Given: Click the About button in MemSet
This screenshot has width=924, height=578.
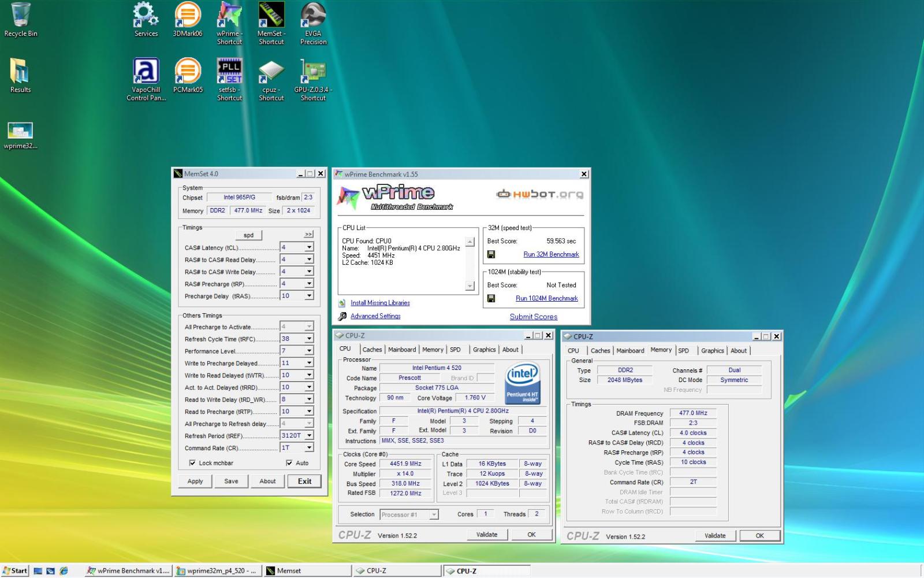Looking at the screenshot, I should [x=267, y=481].
